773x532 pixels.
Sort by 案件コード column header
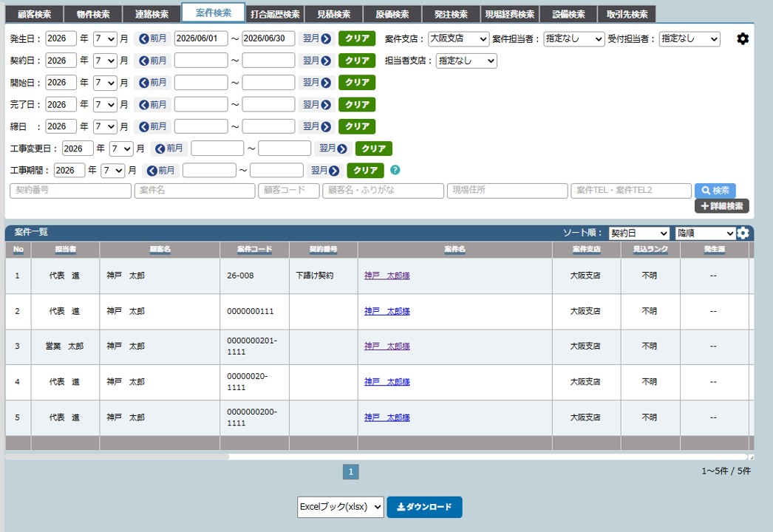[254, 250]
